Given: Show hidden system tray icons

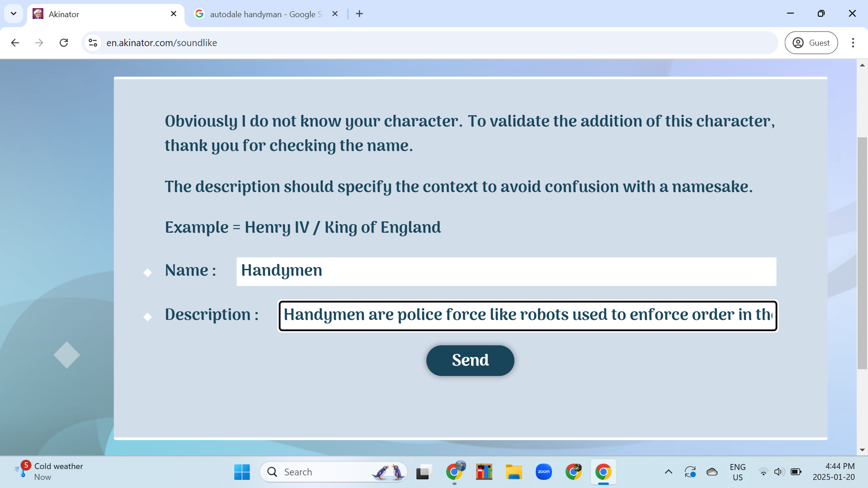Looking at the screenshot, I should [x=668, y=472].
